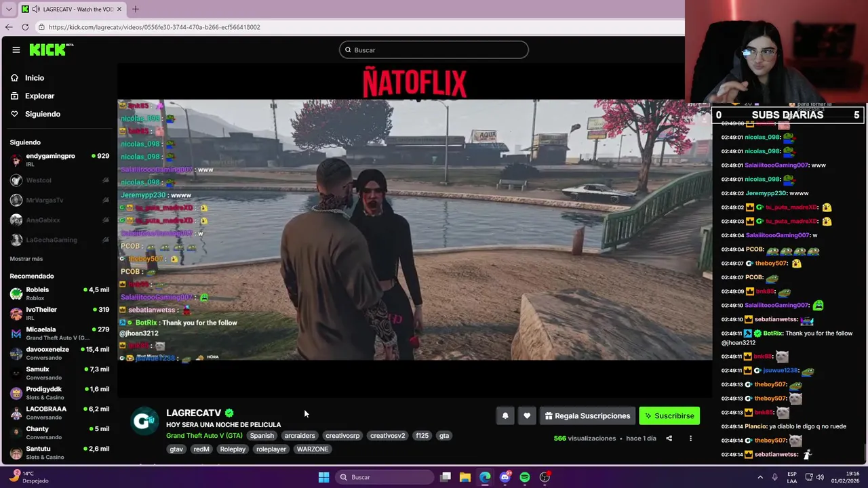Go back in the browser

pyautogui.click(x=9, y=27)
